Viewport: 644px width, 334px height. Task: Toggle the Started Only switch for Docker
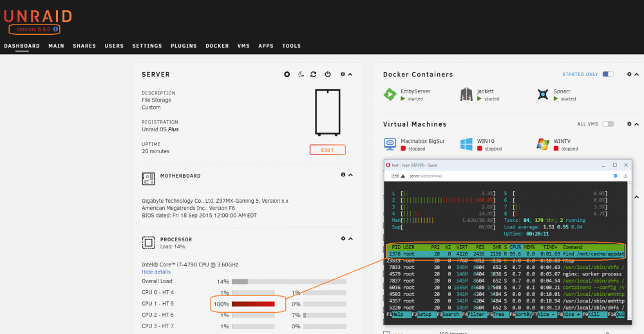click(x=608, y=74)
